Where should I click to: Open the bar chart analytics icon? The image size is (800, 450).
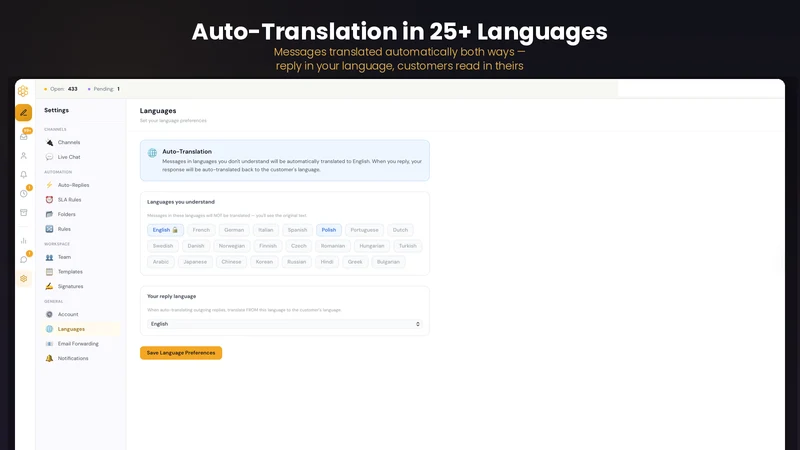pyautogui.click(x=23, y=240)
